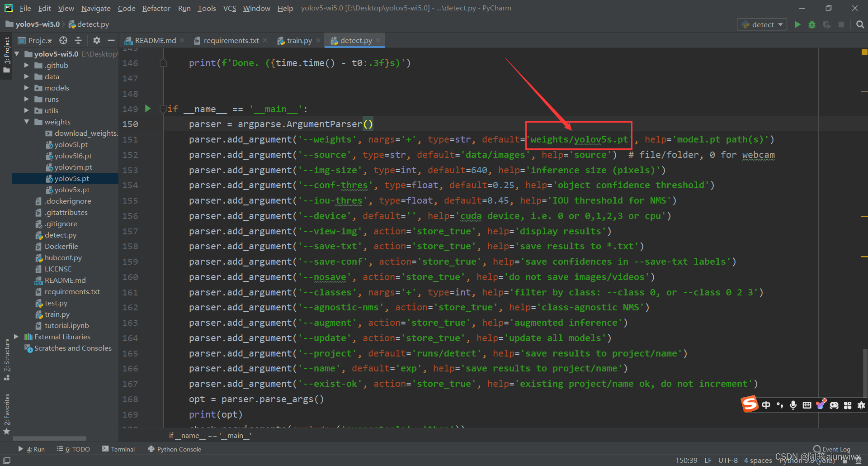Image resolution: width=868 pixels, height=466 pixels.
Task: Hide the Project panel with minus icon
Action: tap(111, 40)
